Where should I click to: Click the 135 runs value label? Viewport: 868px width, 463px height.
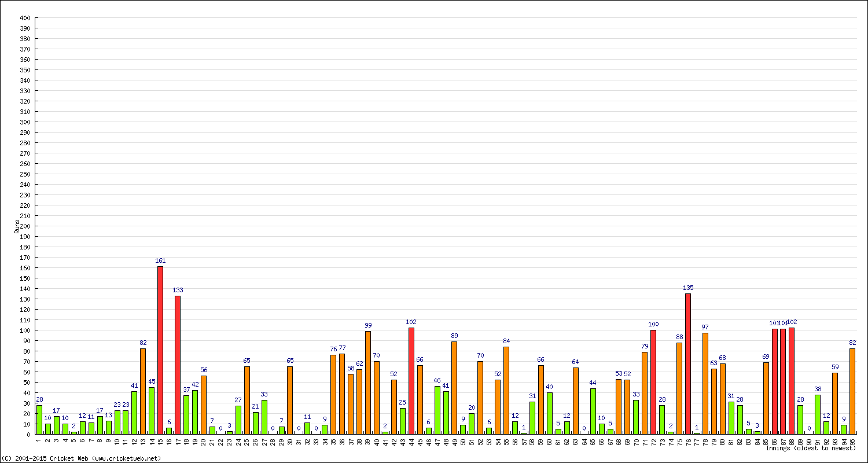click(x=688, y=288)
